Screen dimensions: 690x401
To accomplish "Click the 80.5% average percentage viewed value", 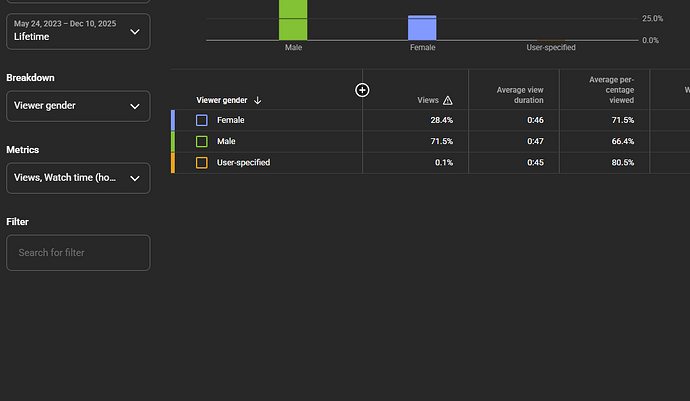I will pyautogui.click(x=623, y=163).
